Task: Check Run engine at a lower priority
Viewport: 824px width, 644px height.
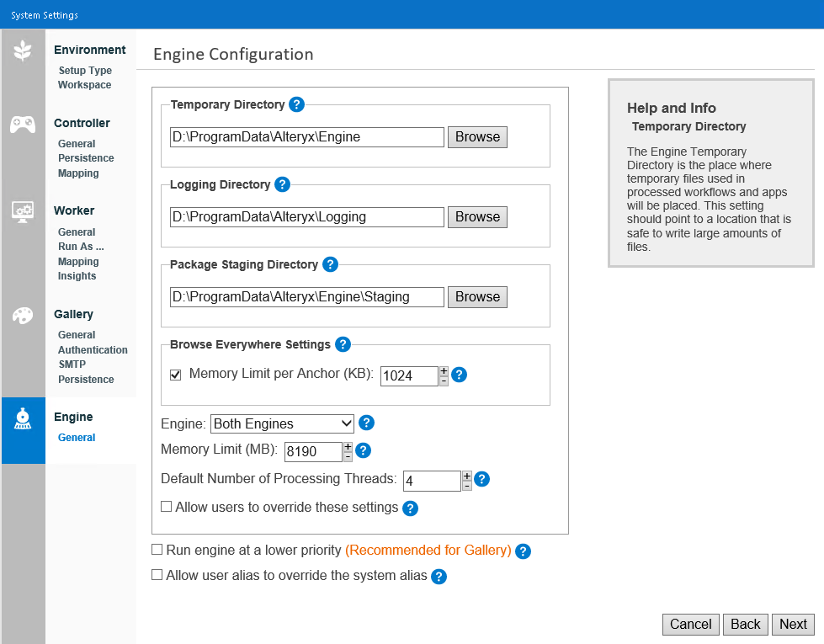Action: 157,549
